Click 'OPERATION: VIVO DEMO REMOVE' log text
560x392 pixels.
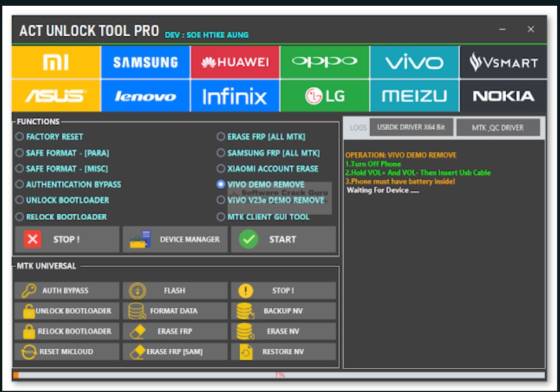click(400, 155)
